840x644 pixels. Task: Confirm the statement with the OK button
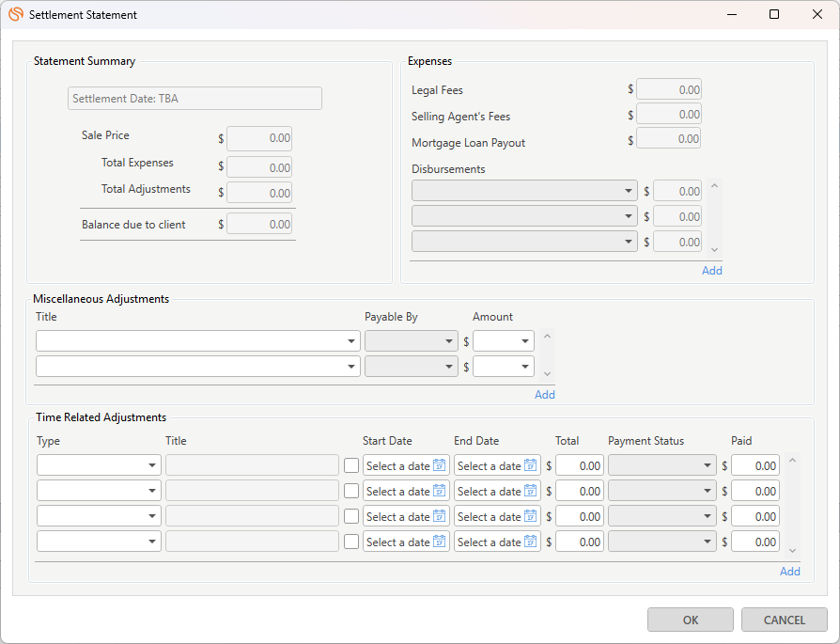690,620
